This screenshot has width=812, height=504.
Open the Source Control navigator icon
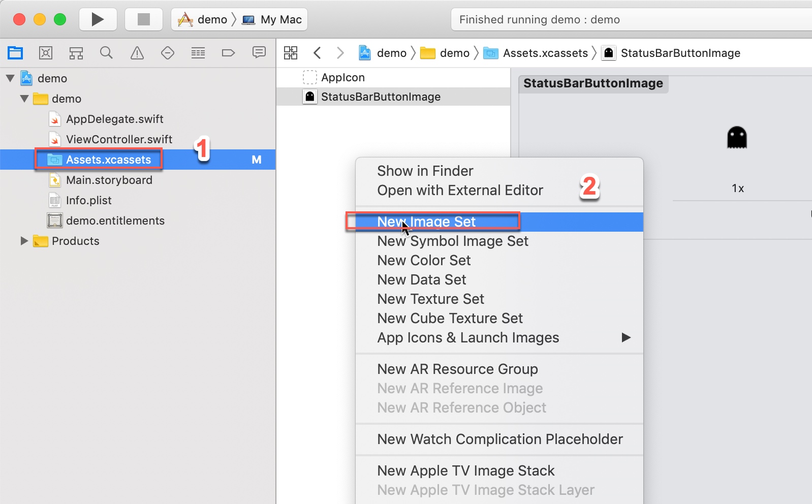tap(46, 53)
